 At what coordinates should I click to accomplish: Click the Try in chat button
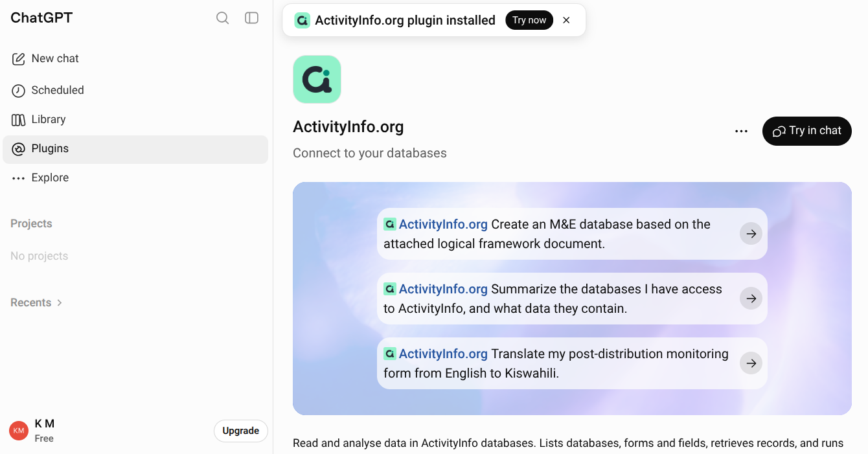tap(807, 131)
